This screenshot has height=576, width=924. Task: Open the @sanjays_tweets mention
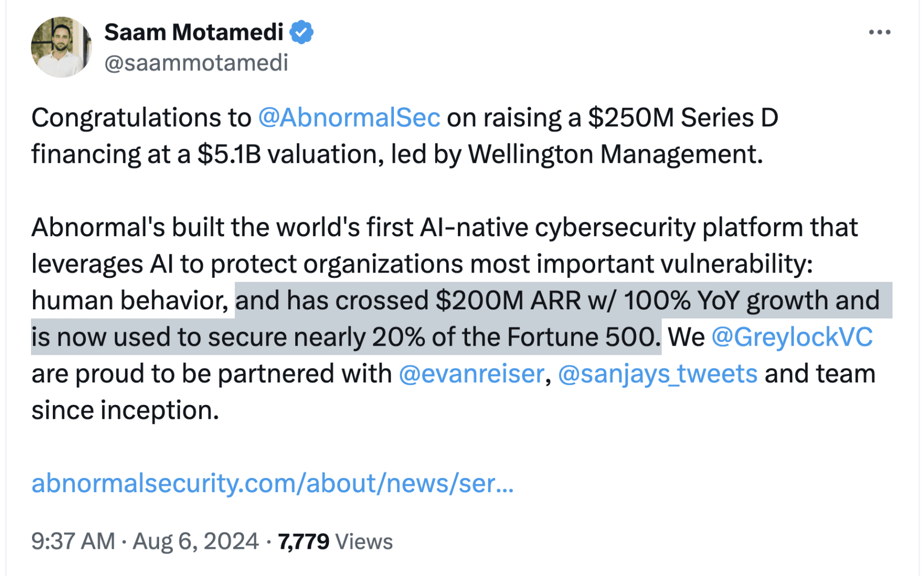point(658,374)
